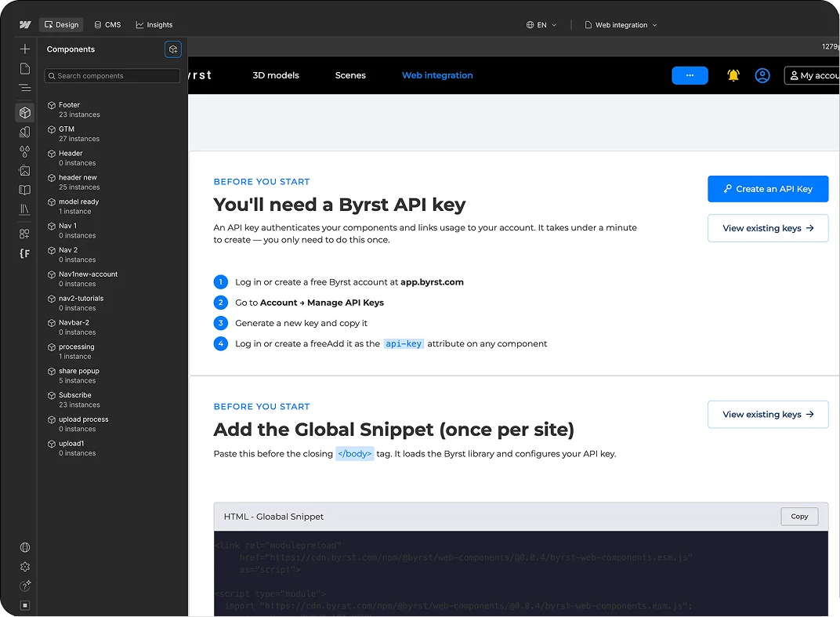Select the Navbar-2 component
Viewport: 840px width, 617px height.
pyautogui.click(x=112, y=327)
